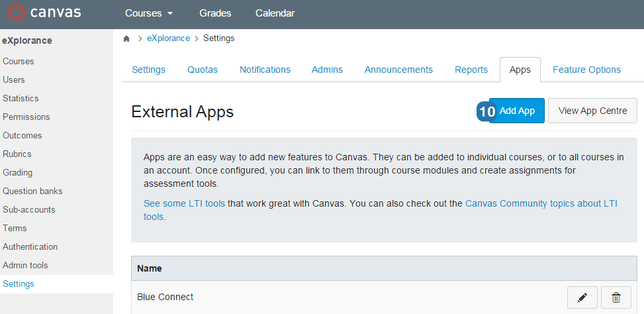644x314 pixels.
Task: Open Admin tools in the sidebar
Action: [25, 265]
